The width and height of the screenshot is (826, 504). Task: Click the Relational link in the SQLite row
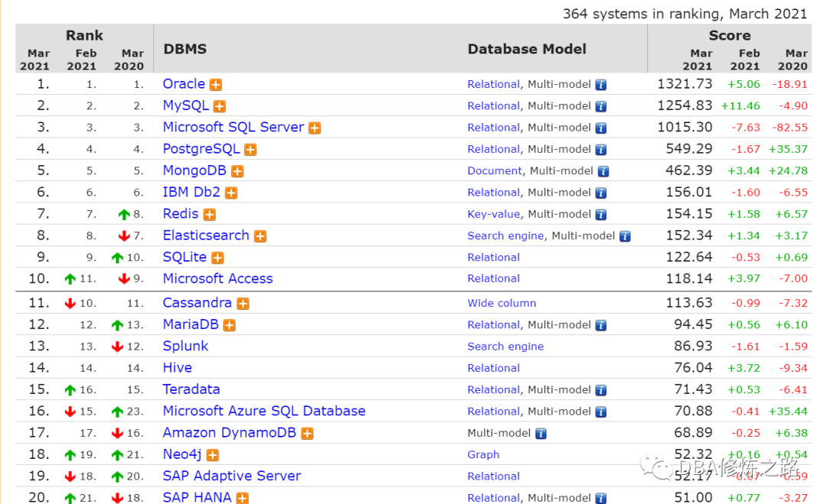493,257
